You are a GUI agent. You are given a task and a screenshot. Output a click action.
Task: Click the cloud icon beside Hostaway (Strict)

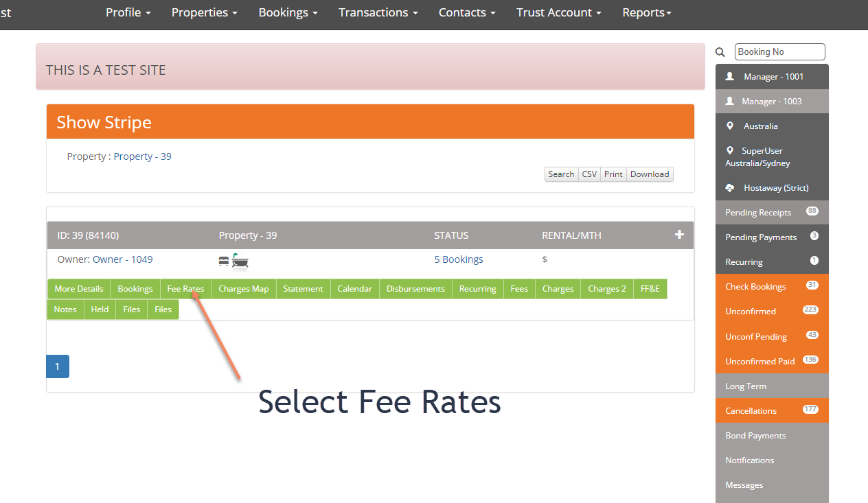[x=730, y=187]
